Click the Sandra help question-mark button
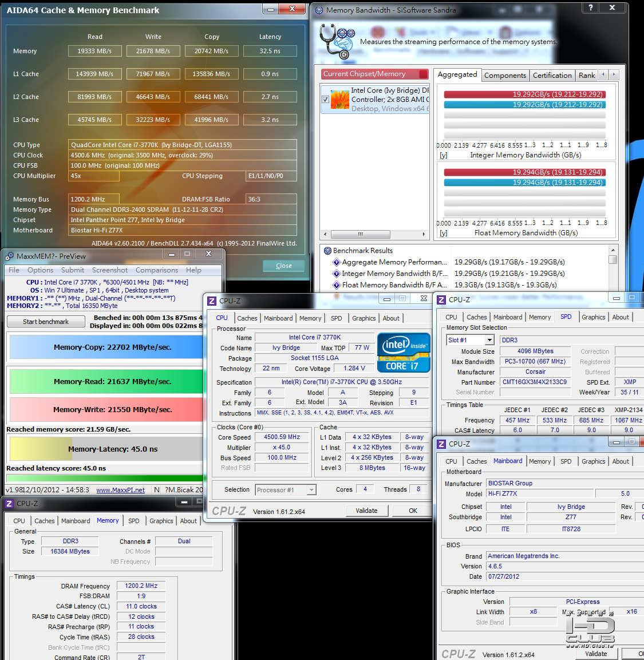 tap(591, 7)
